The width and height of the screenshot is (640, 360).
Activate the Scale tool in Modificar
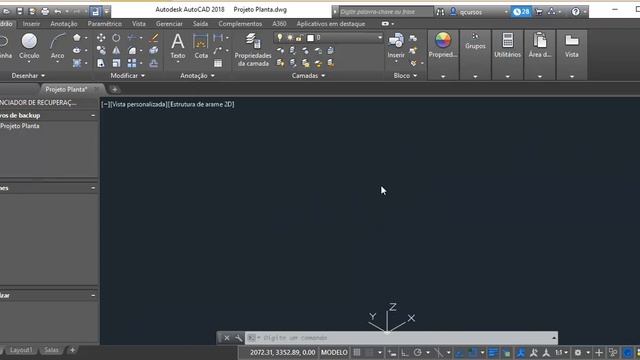pyautogui.click(x=116, y=63)
